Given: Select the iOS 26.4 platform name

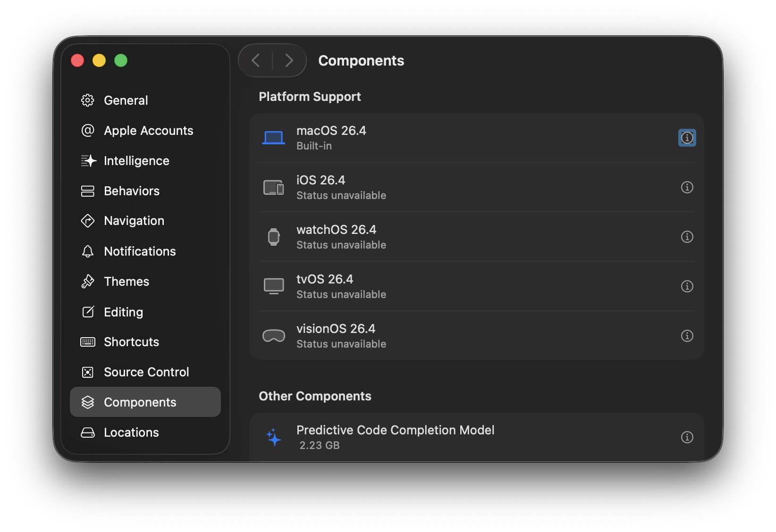Looking at the screenshot, I should (321, 180).
